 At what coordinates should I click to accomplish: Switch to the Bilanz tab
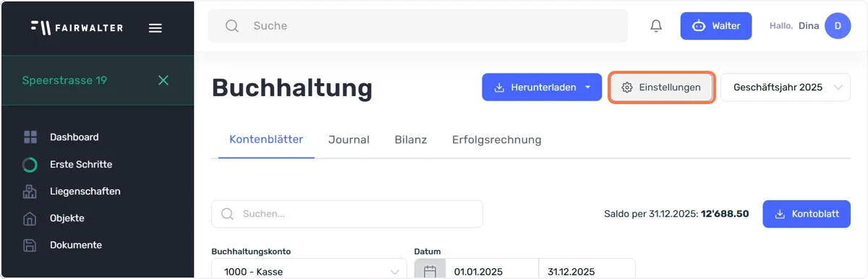coord(411,139)
